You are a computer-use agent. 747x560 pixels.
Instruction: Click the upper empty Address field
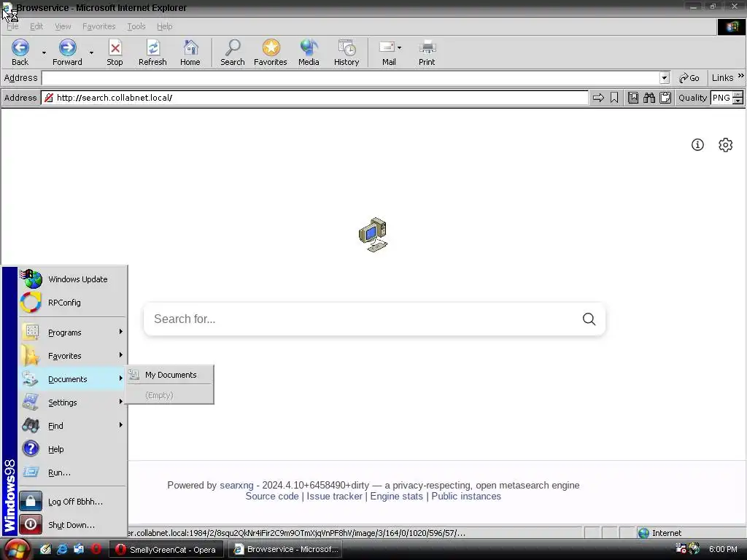tap(350, 77)
